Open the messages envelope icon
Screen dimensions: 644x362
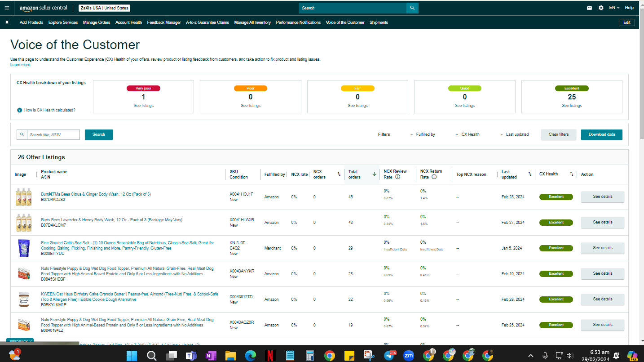[590, 8]
